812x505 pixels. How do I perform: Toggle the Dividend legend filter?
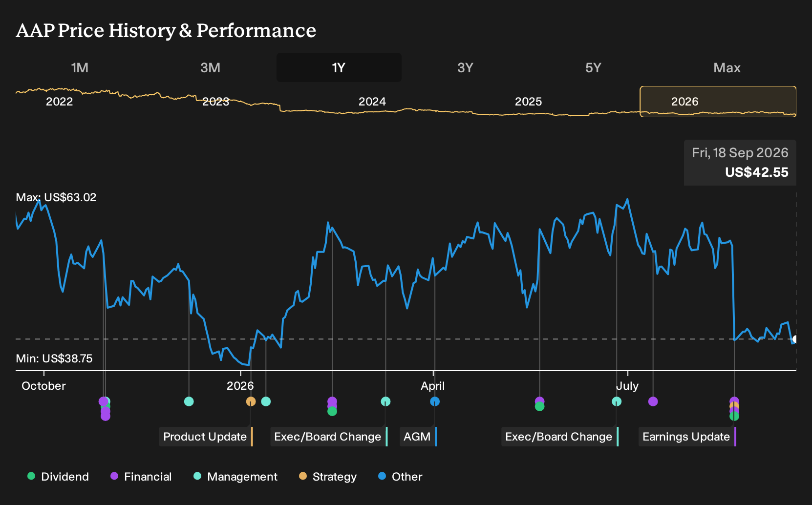(58, 477)
